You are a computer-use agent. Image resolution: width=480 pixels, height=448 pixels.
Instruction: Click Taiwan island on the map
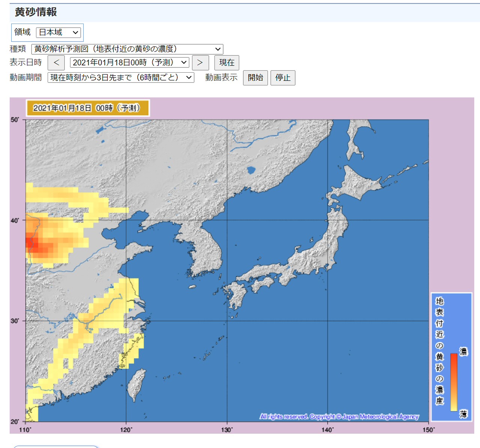point(136,384)
